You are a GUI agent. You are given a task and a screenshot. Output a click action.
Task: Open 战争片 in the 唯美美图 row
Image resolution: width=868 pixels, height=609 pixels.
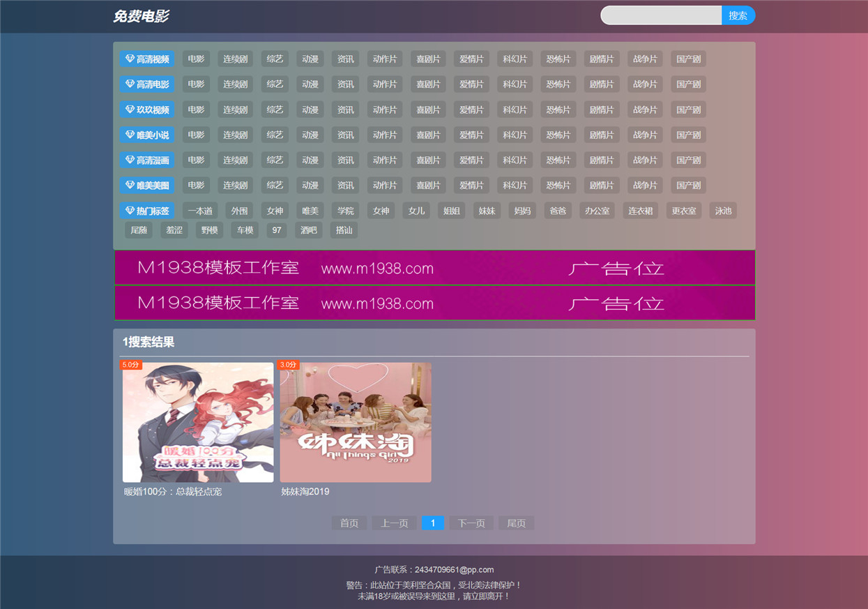tap(645, 186)
